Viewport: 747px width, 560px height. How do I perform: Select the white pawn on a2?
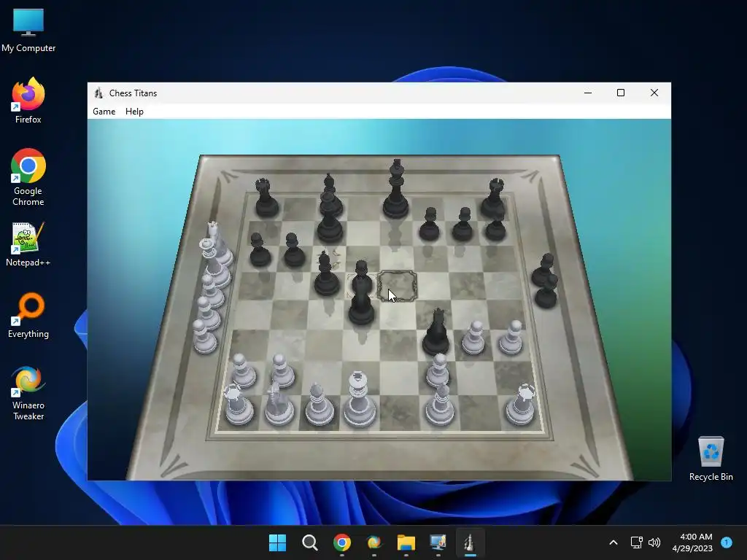pos(244,370)
